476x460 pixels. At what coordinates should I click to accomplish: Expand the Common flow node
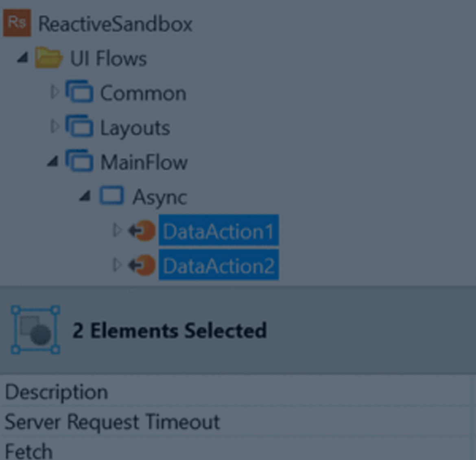(x=54, y=92)
